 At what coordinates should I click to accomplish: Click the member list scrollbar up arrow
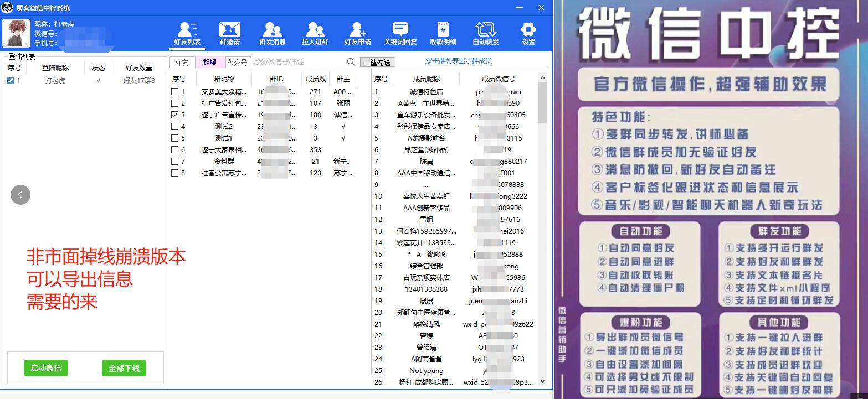(542, 77)
